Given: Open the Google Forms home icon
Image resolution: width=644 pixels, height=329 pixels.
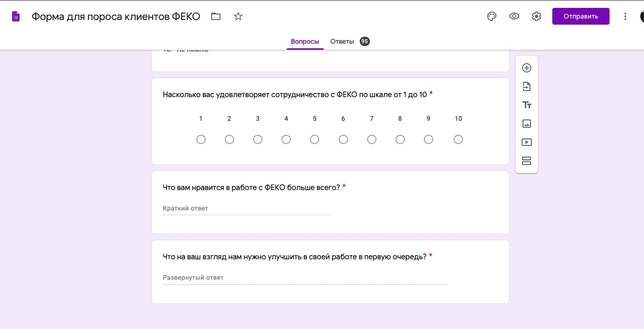Looking at the screenshot, I should [x=16, y=16].
